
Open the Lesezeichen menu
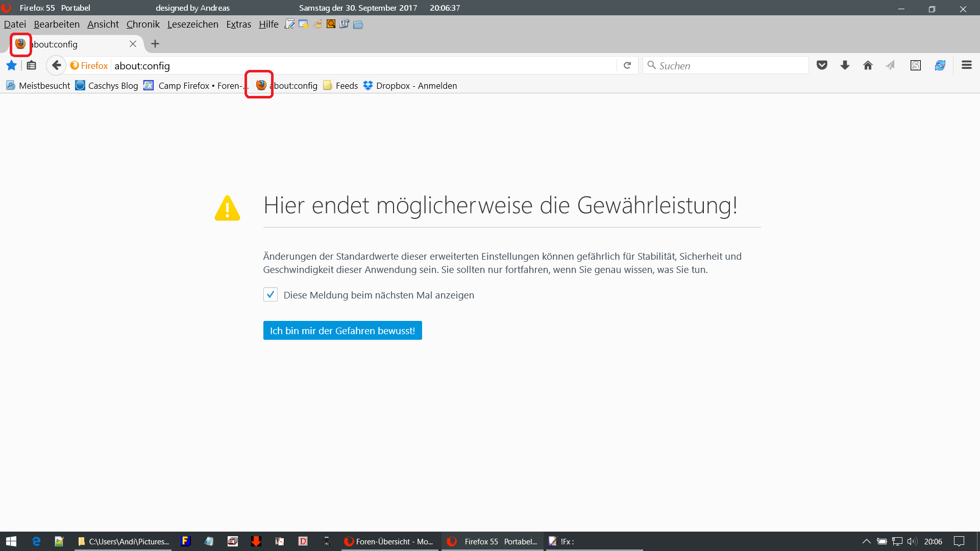point(192,24)
